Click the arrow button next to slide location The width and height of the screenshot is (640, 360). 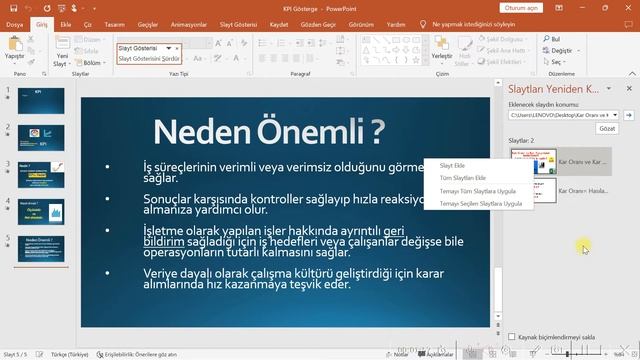[629, 115]
